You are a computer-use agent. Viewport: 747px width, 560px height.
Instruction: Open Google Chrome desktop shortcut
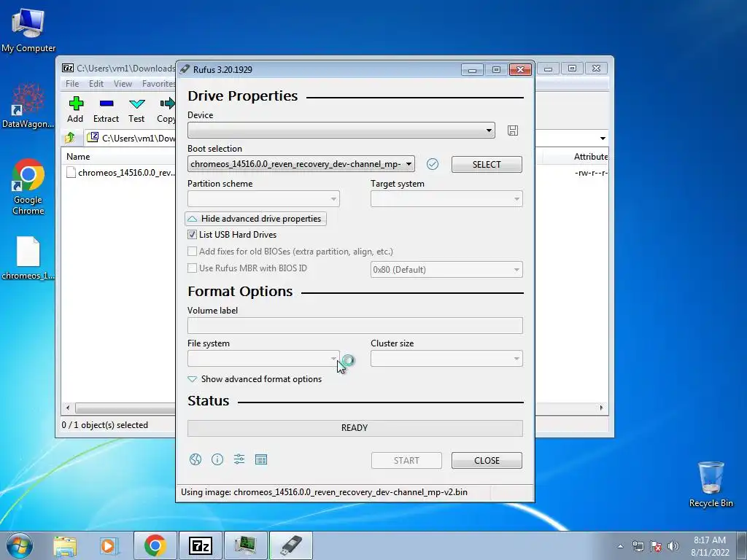point(28,187)
